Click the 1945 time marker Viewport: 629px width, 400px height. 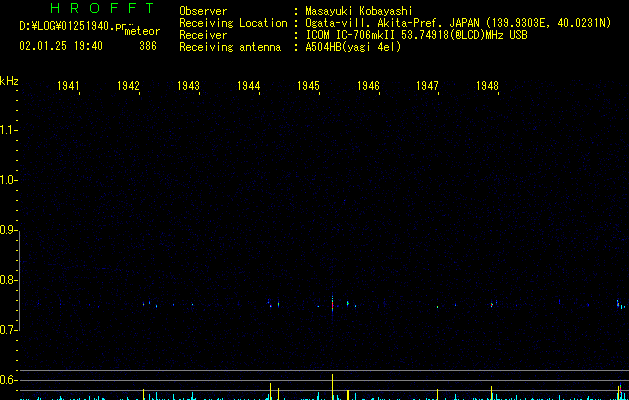click(x=308, y=86)
